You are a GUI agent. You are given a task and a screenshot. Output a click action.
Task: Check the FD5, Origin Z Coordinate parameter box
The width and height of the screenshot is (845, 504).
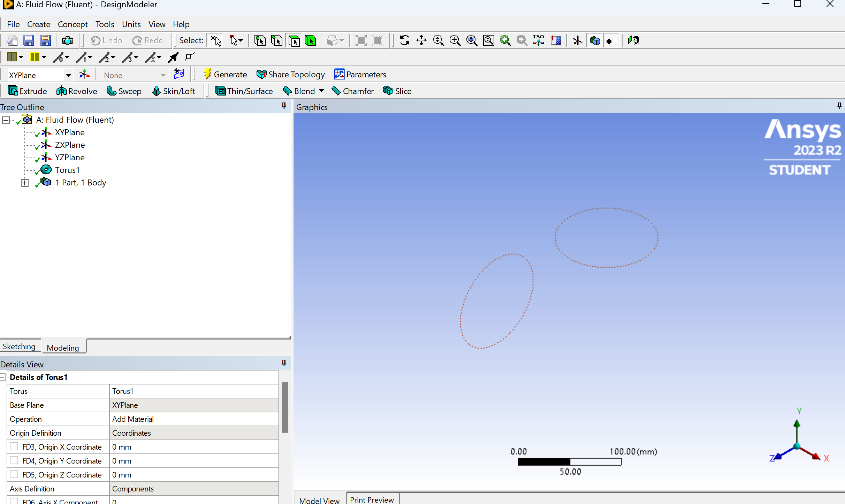(14, 474)
